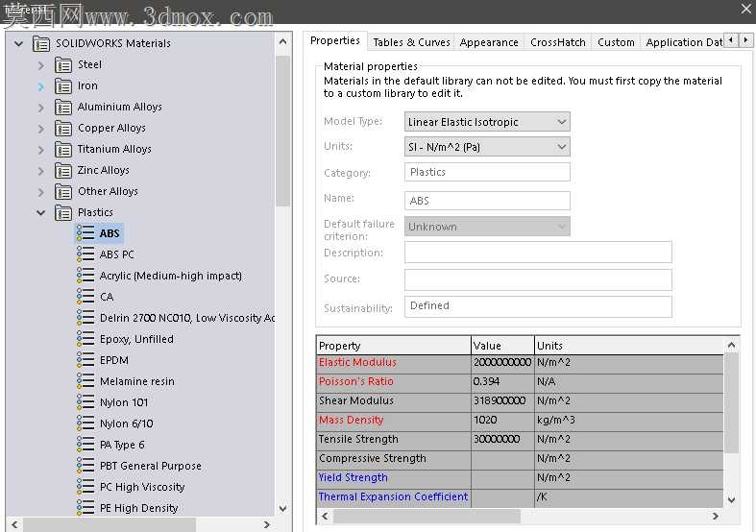756x532 pixels.
Task: Click the Copper Alloys folder icon
Action: (63, 129)
